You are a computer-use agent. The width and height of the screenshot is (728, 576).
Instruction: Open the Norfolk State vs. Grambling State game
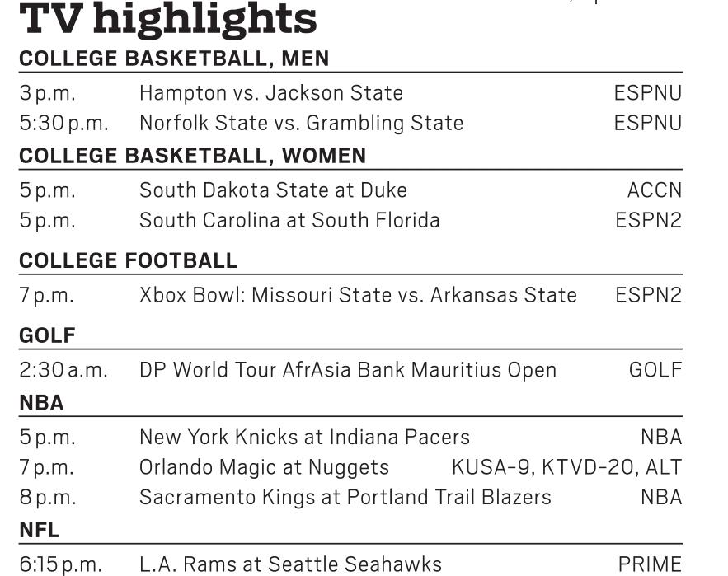pos(301,124)
